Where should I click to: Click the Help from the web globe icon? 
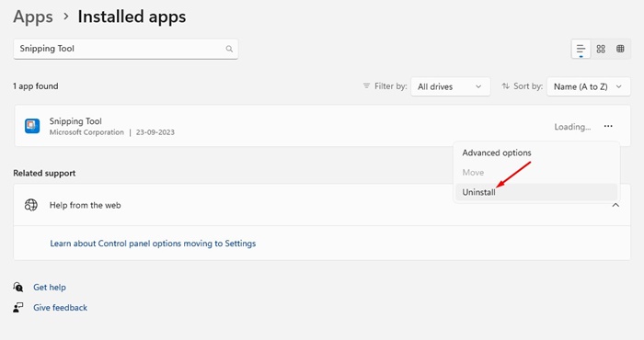click(31, 205)
